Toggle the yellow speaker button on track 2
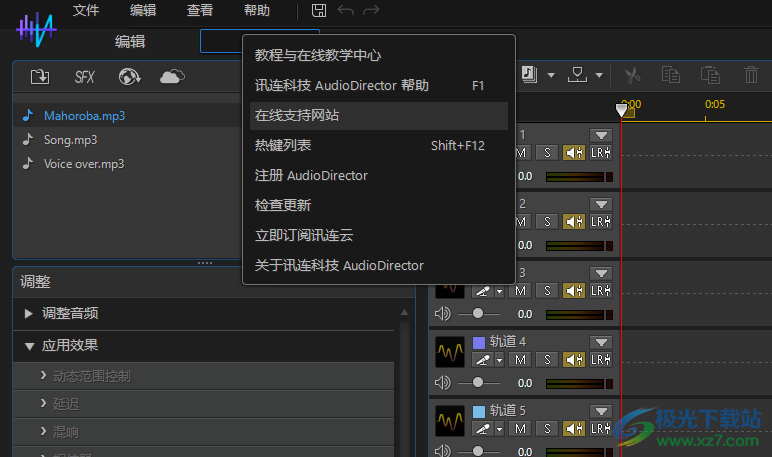Image resolution: width=772 pixels, height=457 pixels. pos(574,222)
